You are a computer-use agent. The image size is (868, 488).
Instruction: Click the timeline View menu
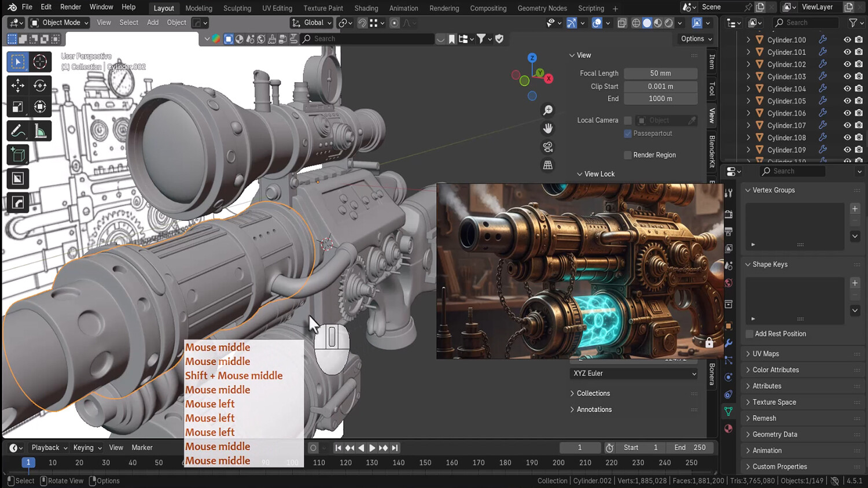pyautogui.click(x=116, y=448)
